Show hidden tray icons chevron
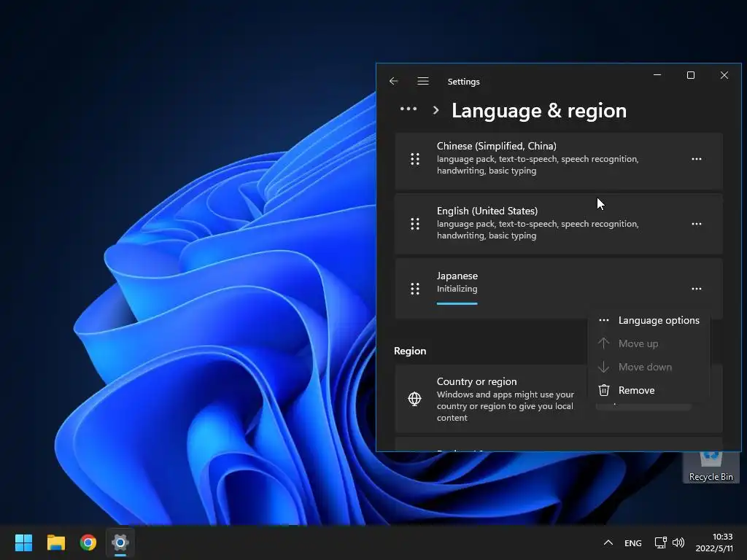 tap(608, 542)
